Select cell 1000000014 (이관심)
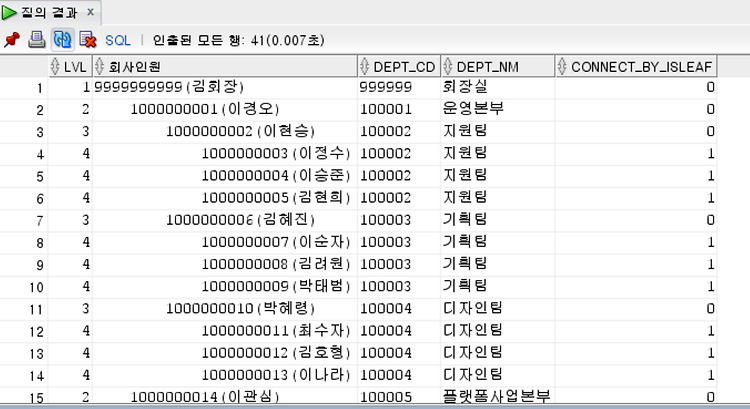The height and width of the screenshot is (409, 750). click(225, 396)
